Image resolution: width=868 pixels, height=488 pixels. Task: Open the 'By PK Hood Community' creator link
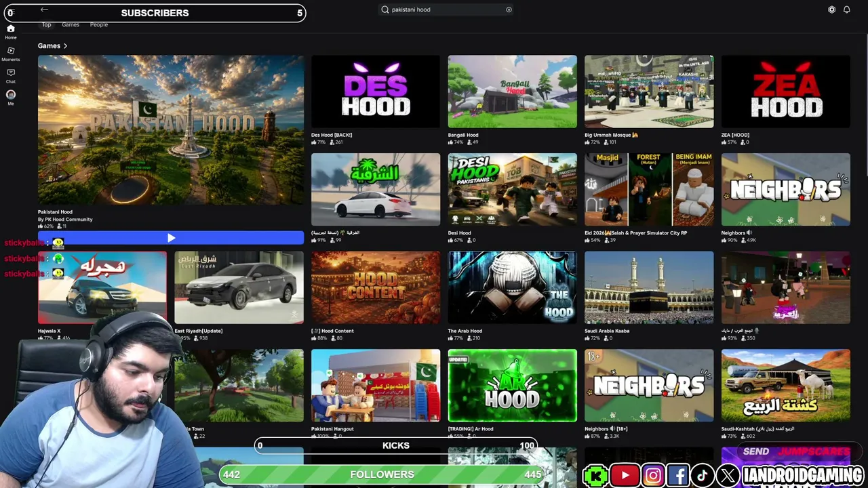coord(65,220)
